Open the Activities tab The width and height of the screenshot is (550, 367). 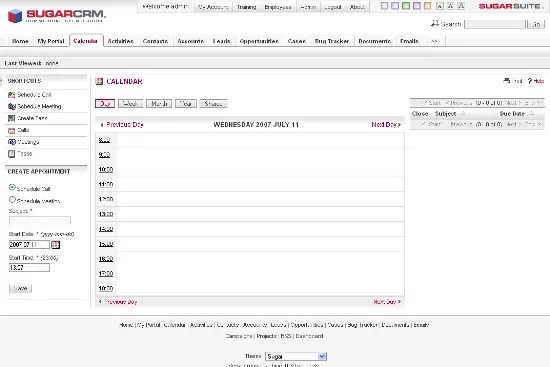point(120,41)
